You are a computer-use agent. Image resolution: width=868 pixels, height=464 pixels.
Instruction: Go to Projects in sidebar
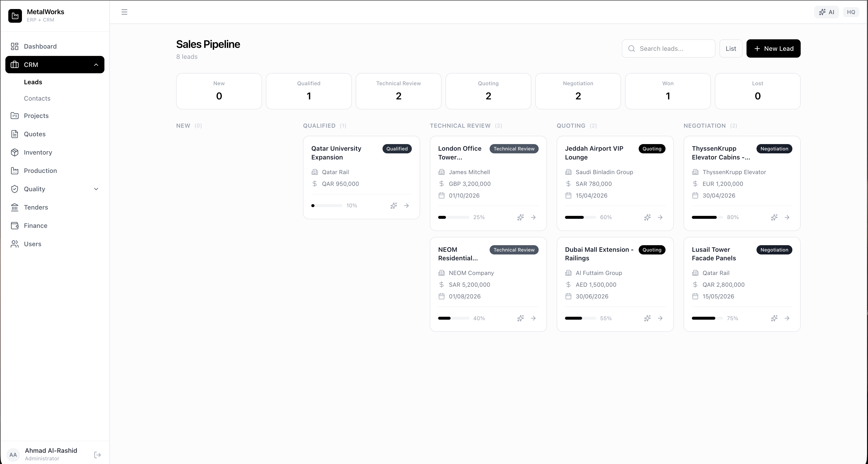coord(55,116)
